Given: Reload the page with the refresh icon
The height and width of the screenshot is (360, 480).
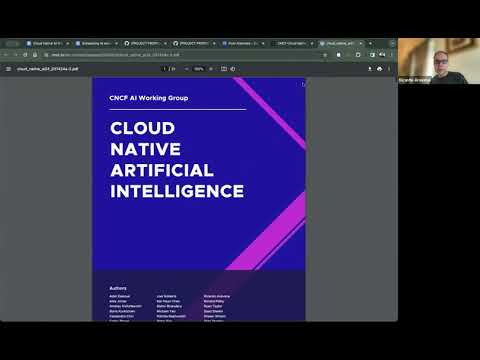Looking at the screenshot, I should tap(25, 55).
